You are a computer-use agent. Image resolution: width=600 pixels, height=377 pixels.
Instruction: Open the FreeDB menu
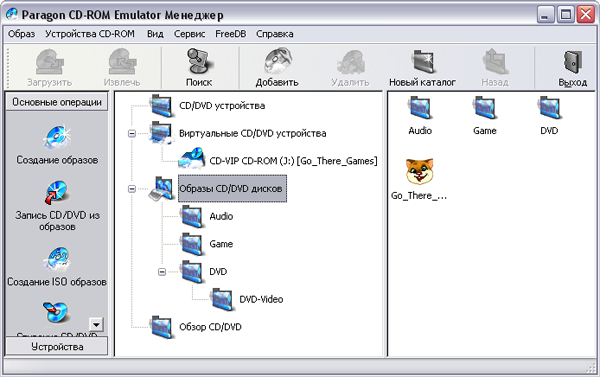[231, 34]
